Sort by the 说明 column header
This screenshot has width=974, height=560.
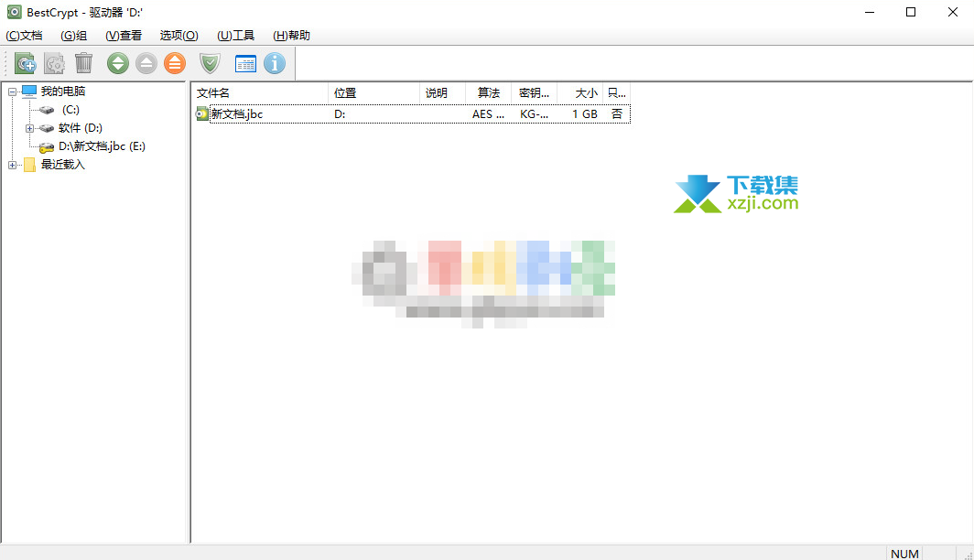point(442,93)
